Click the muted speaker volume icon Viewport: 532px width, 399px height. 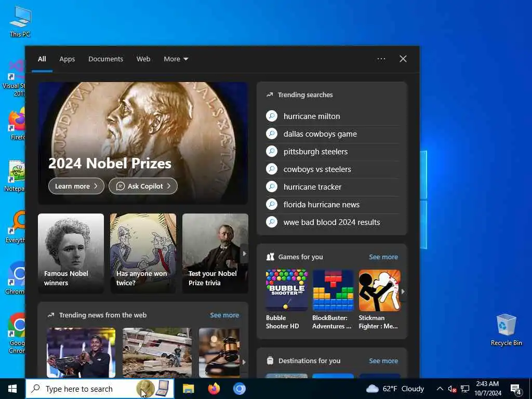coord(452,389)
